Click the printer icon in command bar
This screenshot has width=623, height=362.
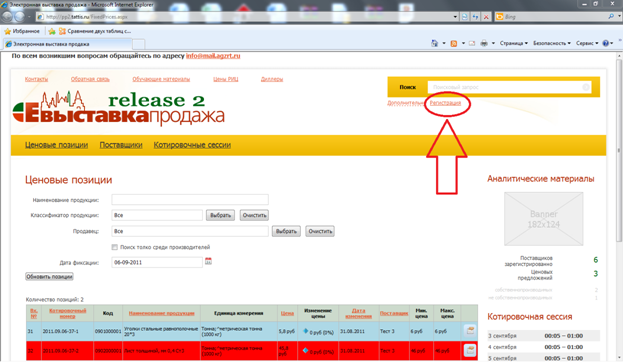click(x=484, y=43)
